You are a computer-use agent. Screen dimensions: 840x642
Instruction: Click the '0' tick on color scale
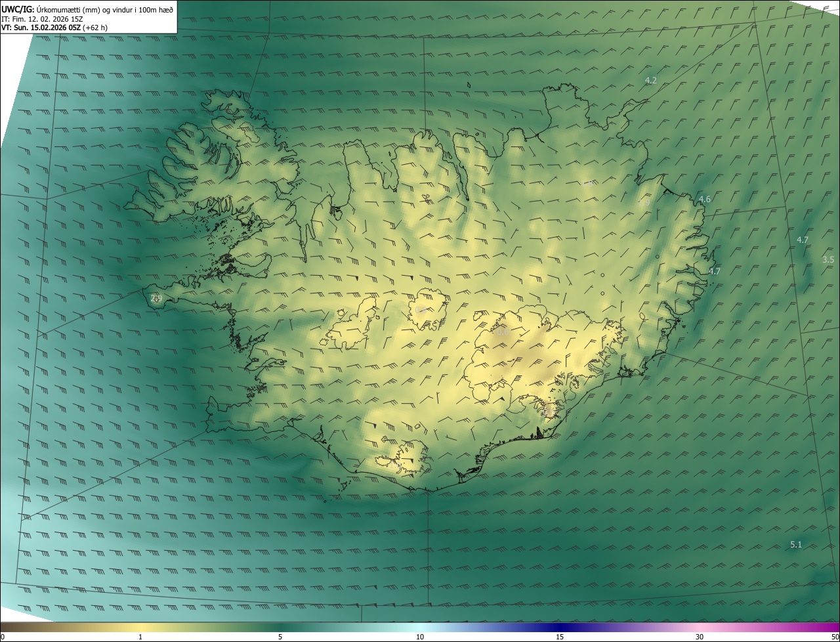click(3, 637)
